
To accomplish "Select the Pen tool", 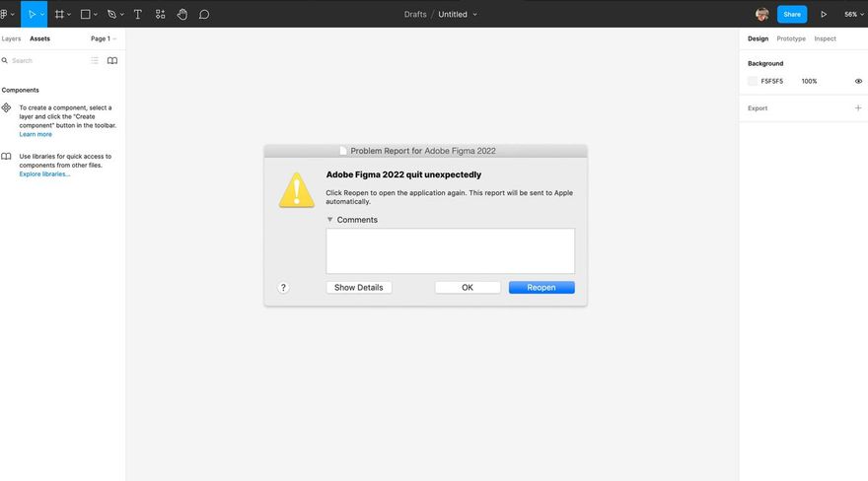I will pos(111,15).
